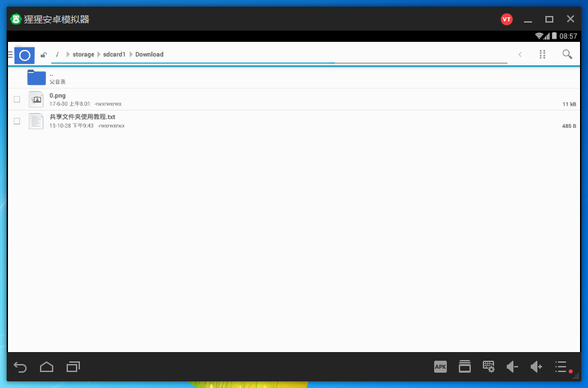Open the text document icon for 共享文件夹使用教程.txt

pyautogui.click(x=36, y=121)
